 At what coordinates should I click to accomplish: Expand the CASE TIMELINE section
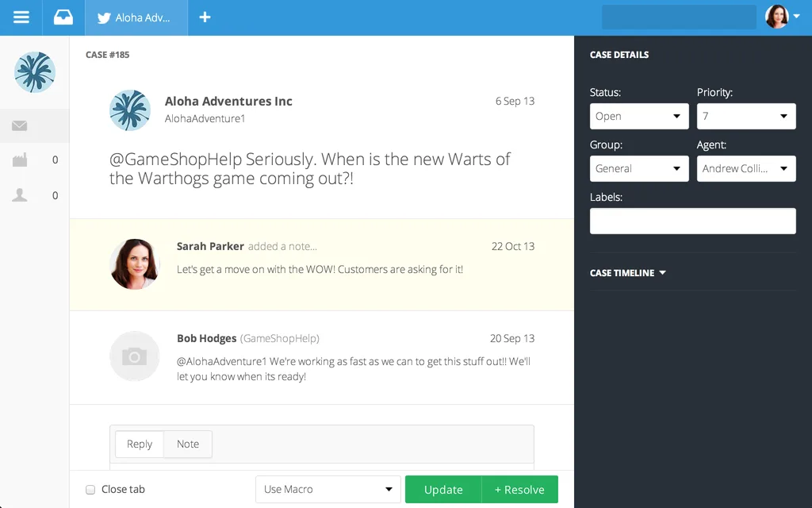pyautogui.click(x=628, y=273)
